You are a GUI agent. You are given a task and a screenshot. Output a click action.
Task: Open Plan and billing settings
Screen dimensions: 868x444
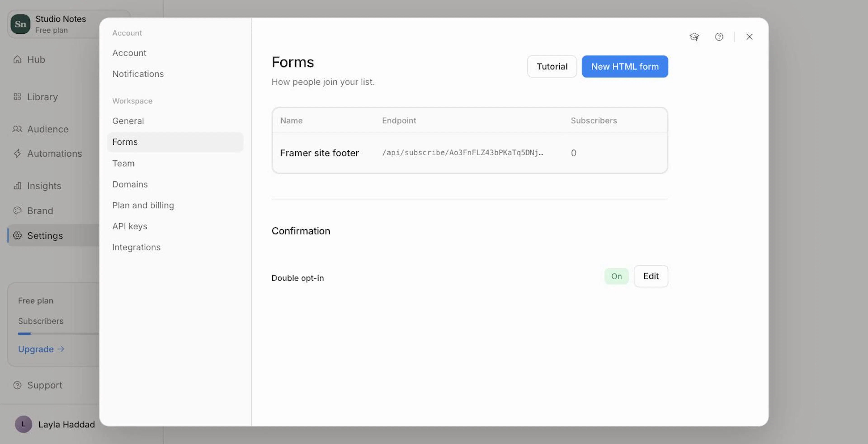175,205
